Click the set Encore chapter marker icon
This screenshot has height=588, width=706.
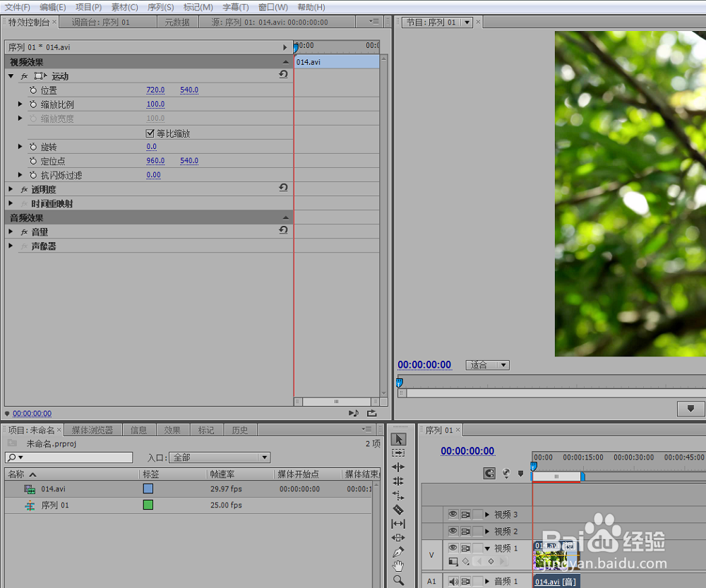coord(506,474)
